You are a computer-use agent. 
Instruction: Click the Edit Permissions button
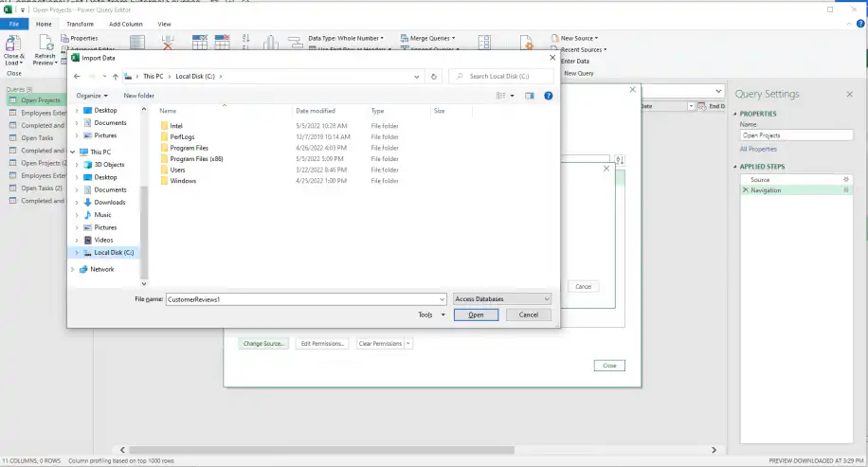(x=323, y=344)
